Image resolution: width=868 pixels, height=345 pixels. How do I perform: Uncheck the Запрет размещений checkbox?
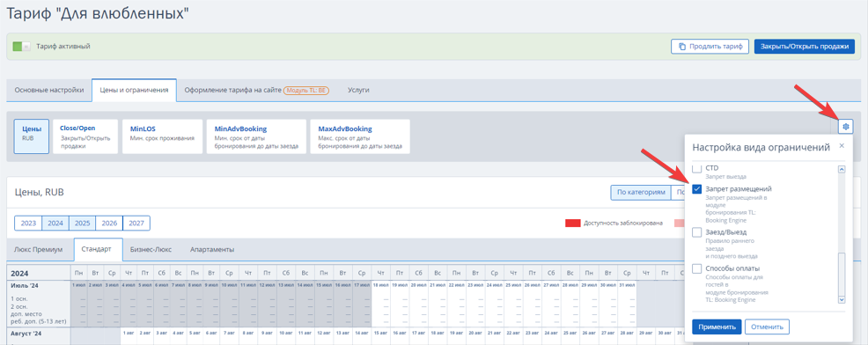pyautogui.click(x=697, y=189)
